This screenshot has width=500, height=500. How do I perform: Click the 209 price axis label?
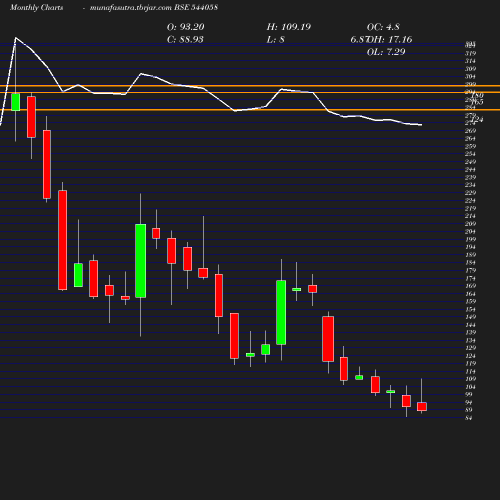(470, 224)
